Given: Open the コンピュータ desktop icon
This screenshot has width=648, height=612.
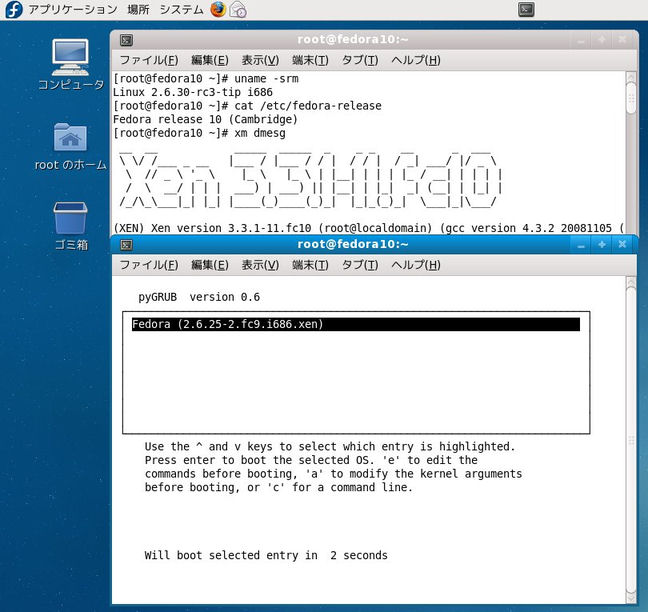Looking at the screenshot, I should [70, 64].
